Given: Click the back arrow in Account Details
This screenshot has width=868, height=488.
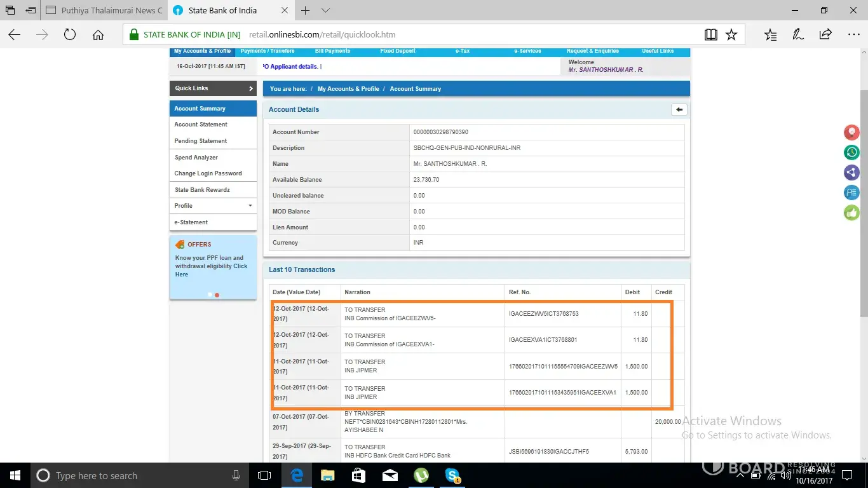Looking at the screenshot, I should coord(679,110).
